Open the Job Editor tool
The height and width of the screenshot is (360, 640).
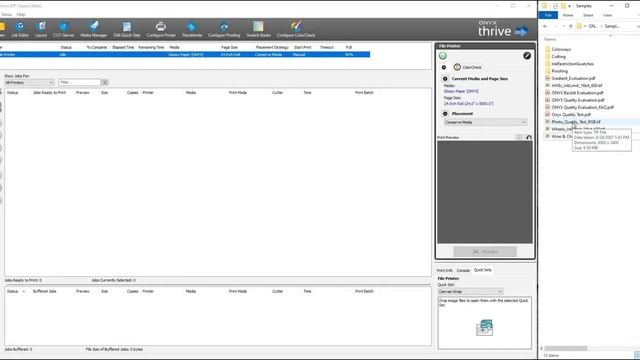[20, 29]
